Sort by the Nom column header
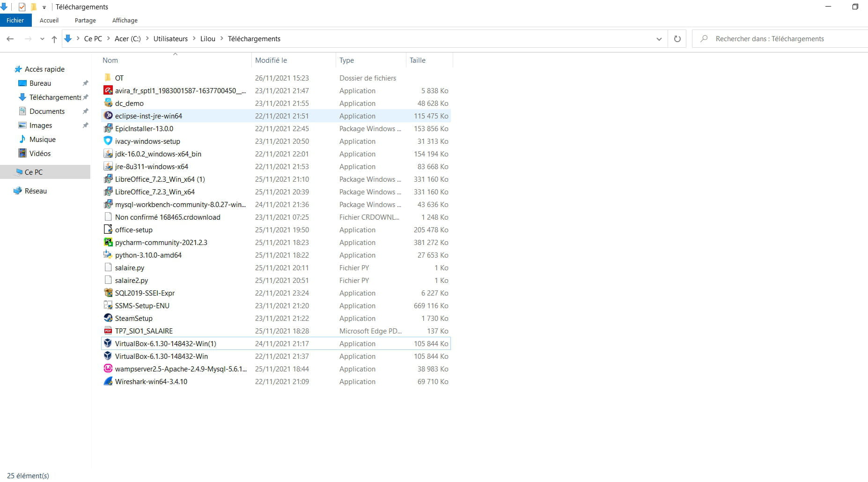 (x=176, y=60)
